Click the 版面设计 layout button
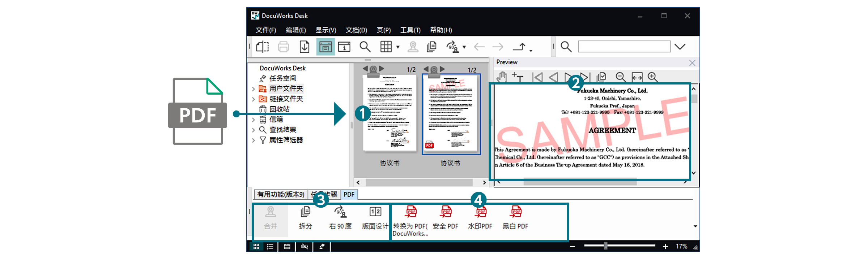 point(375,218)
